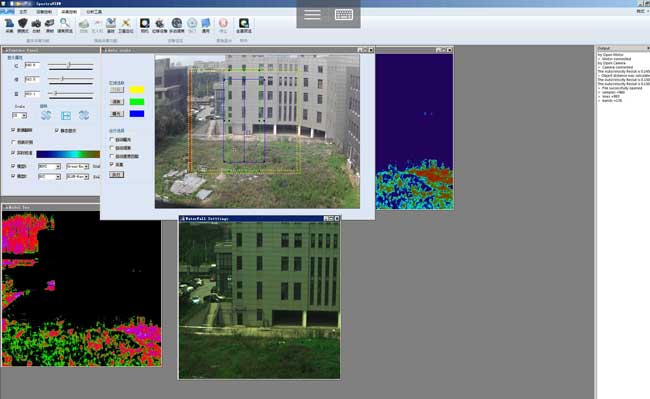Click the black shield icon in the ribbon
Viewport: 650px width, 399px height.
(23, 23)
